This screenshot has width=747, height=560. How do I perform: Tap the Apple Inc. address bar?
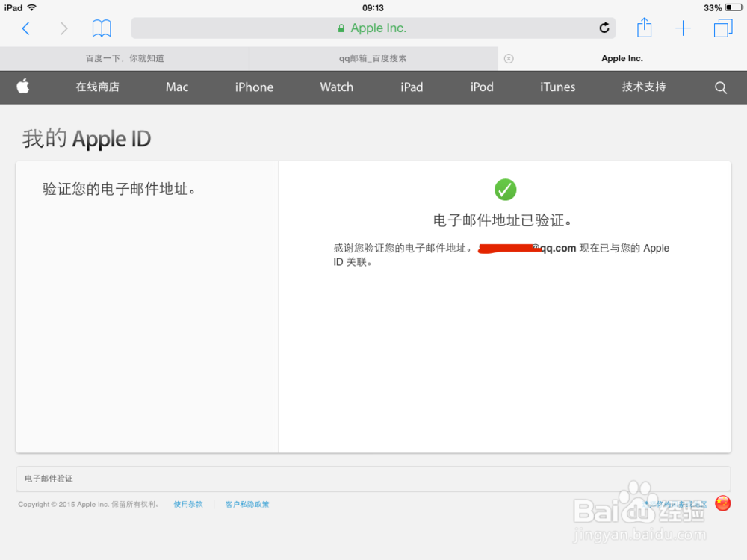373,28
